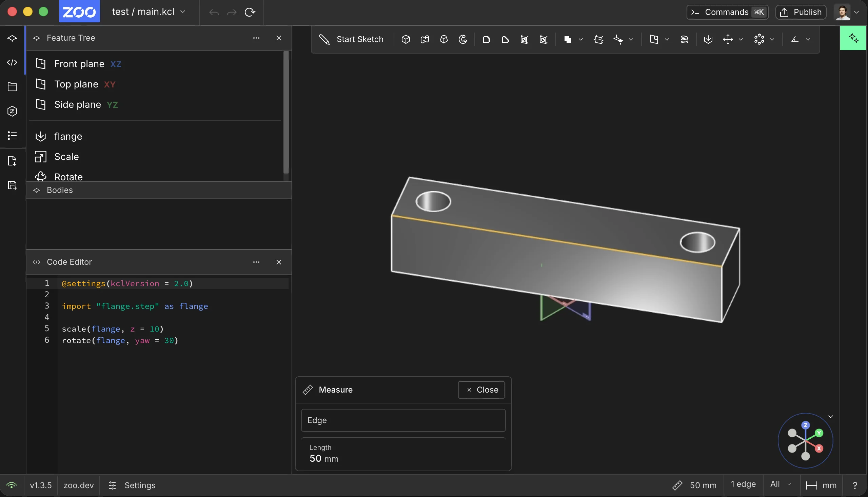Screen dimensions: 868x497
Task: Click the v1.3.5 version label
Action: click(41, 485)
